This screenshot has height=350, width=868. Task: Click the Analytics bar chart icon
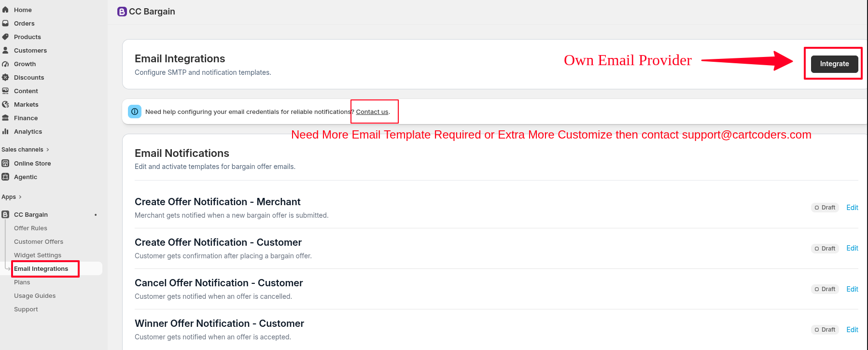tap(5, 131)
